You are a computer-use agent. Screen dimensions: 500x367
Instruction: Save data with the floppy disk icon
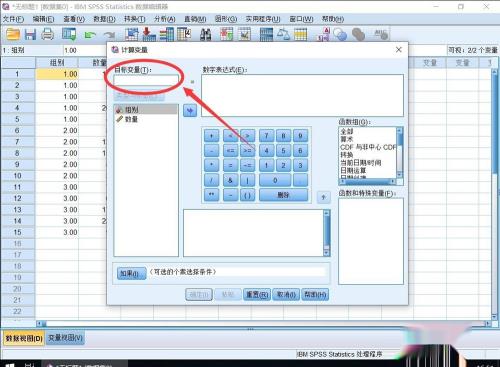[30, 34]
